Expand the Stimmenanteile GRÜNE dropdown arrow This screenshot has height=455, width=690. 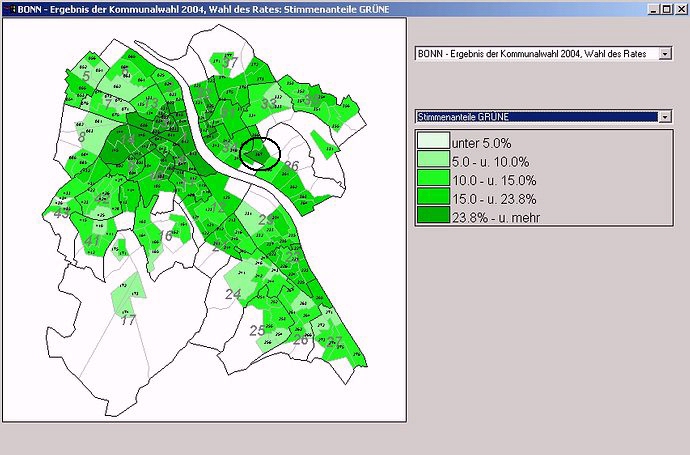click(665, 117)
